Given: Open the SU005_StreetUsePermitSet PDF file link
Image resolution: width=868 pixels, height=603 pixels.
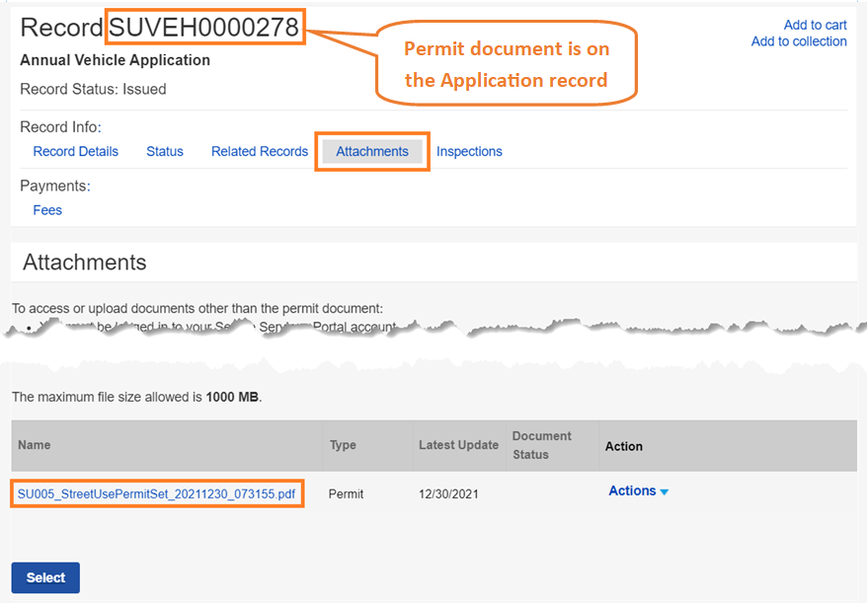Looking at the screenshot, I should pos(156,492).
